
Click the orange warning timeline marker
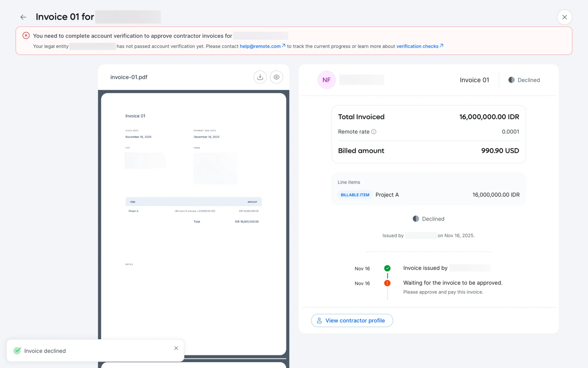(387, 283)
